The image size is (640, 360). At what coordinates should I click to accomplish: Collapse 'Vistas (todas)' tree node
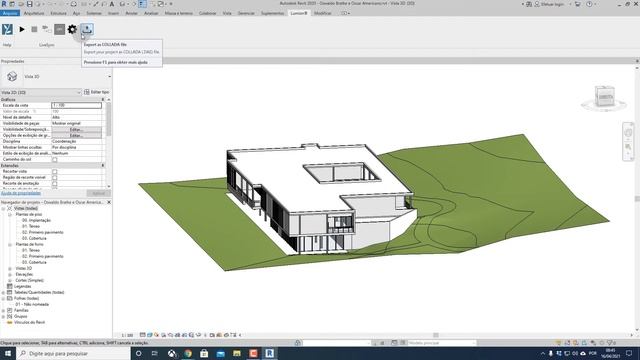(x=4, y=208)
